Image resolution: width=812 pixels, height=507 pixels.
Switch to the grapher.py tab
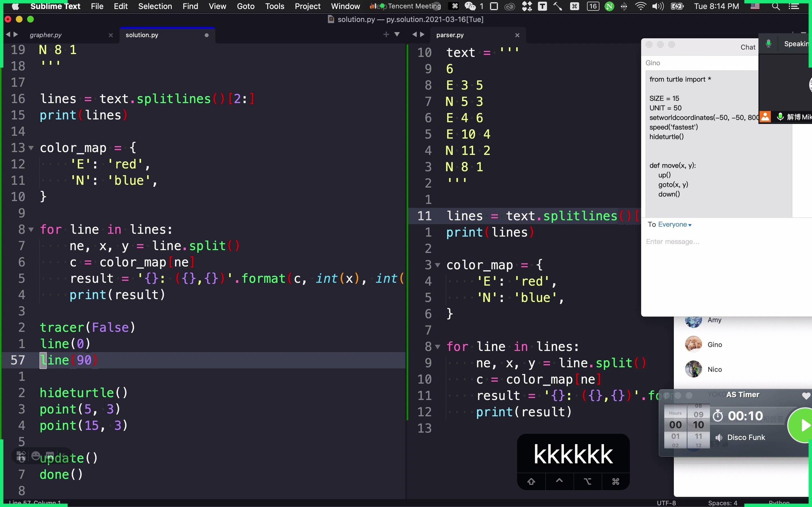tap(46, 35)
